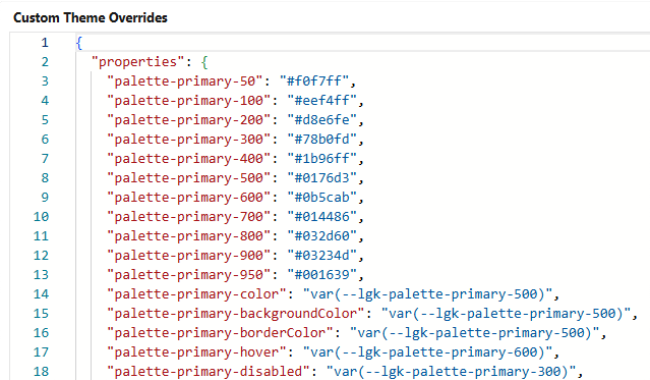Click line number 18 in gutter
The image size is (650, 380).
(41, 372)
